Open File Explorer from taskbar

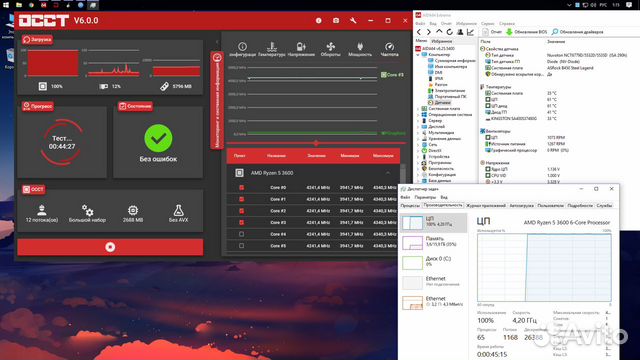coord(19,5)
